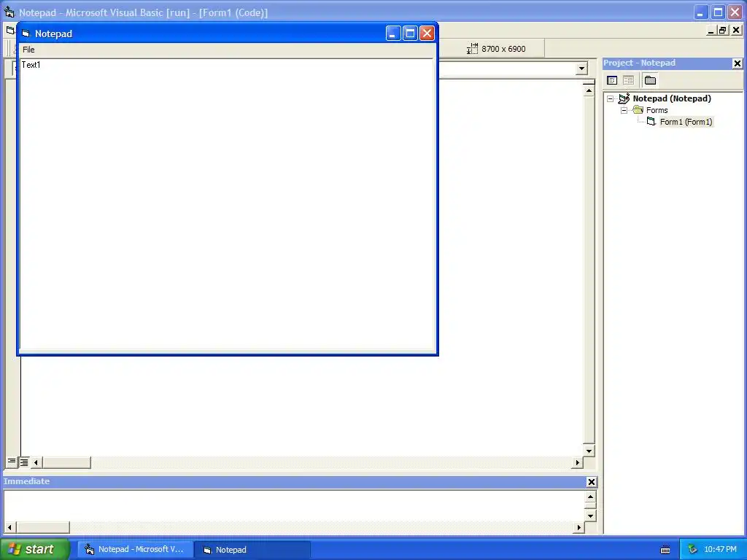Click the code window horizontal scroll thumb

pos(66,462)
